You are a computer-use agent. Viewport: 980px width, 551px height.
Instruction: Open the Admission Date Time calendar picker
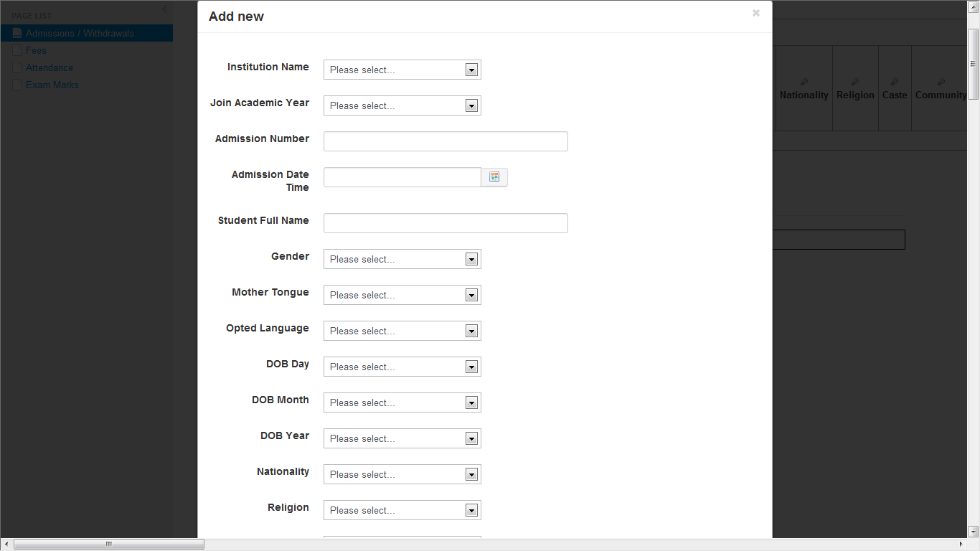click(494, 177)
